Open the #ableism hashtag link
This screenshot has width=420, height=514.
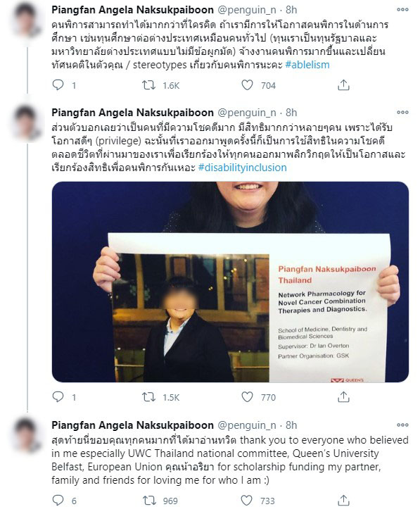point(307,65)
